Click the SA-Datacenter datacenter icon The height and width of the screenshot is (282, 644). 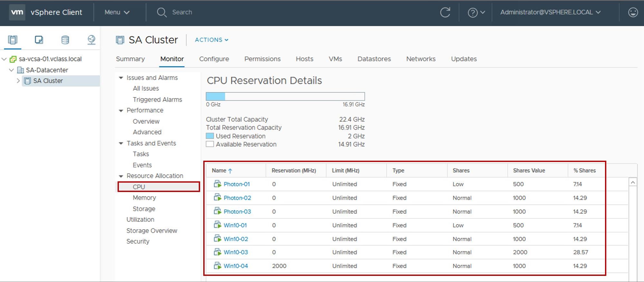tap(20, 70)
